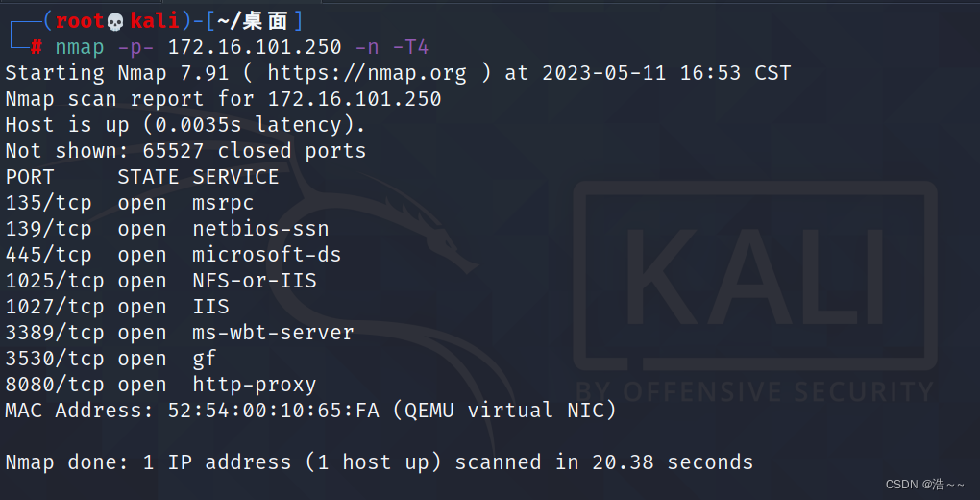
Task: Click the KALI boxed logo text
Action: point(755,275)
